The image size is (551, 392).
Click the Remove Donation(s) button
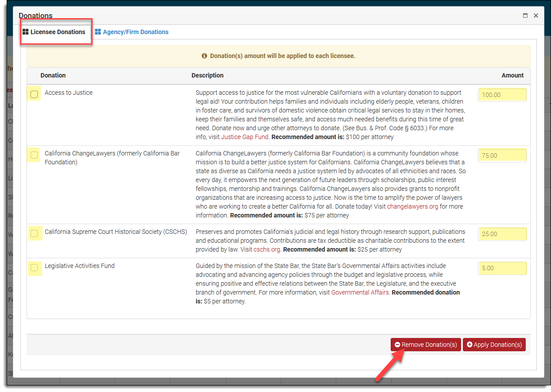point(426,345)
